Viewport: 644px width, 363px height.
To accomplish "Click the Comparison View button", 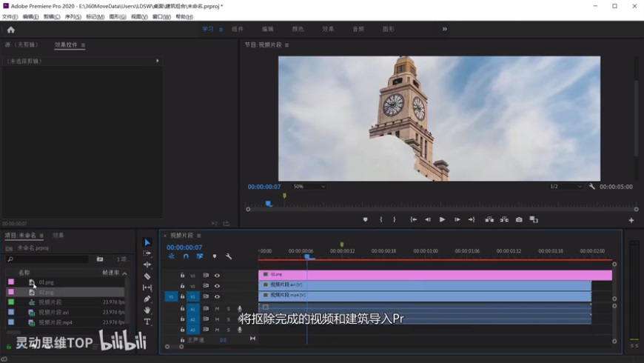I will coord(534,219).
